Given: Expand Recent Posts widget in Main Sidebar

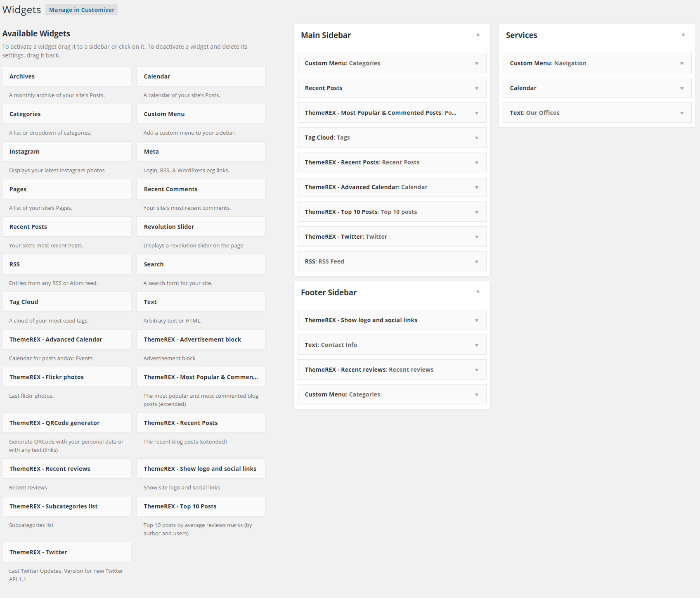Looking at the screenshot, I should coord(476,88).
